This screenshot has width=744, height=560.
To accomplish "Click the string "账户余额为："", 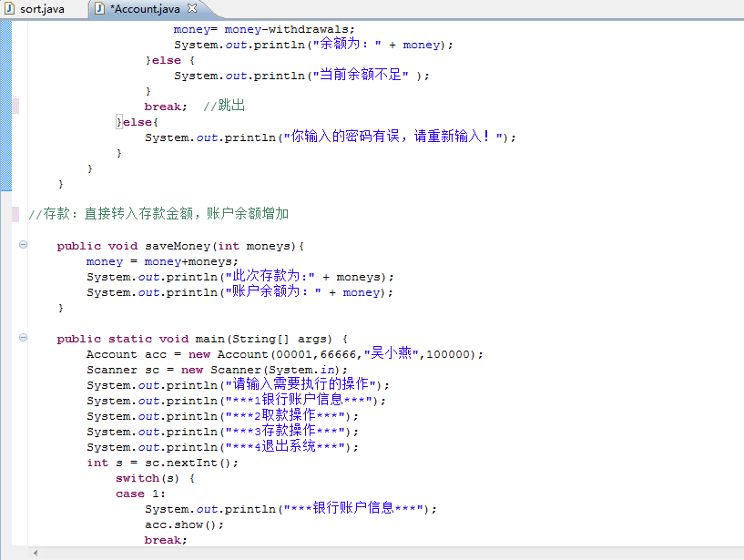I will coord(273,291).
